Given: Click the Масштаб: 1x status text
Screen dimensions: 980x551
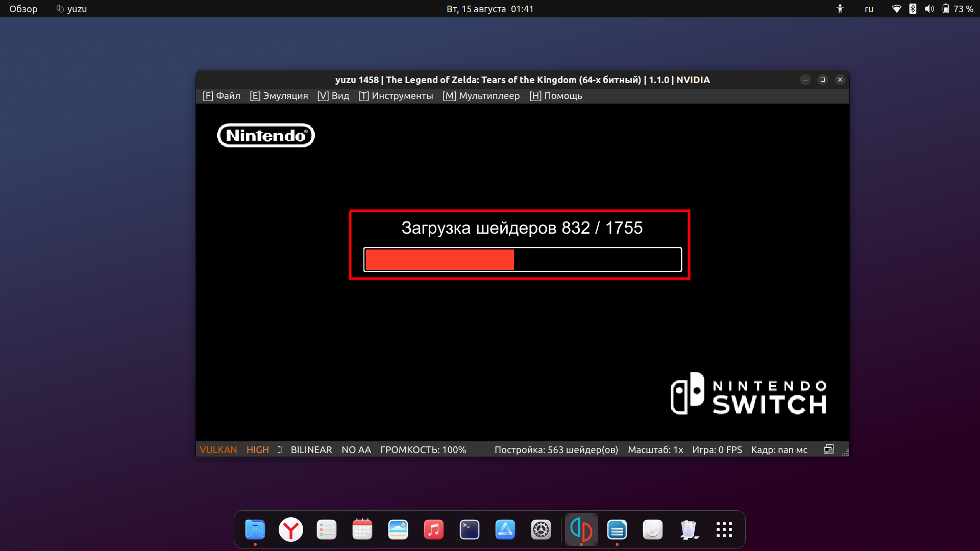Looking at the screenshot, I should click(x=655, y=449).
